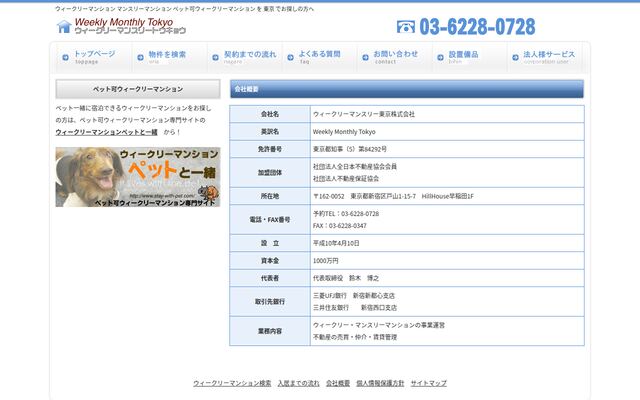Click arrow icon next to 設置備品
The width and height of the screenshot is (640, 400).
click(440, 58)
